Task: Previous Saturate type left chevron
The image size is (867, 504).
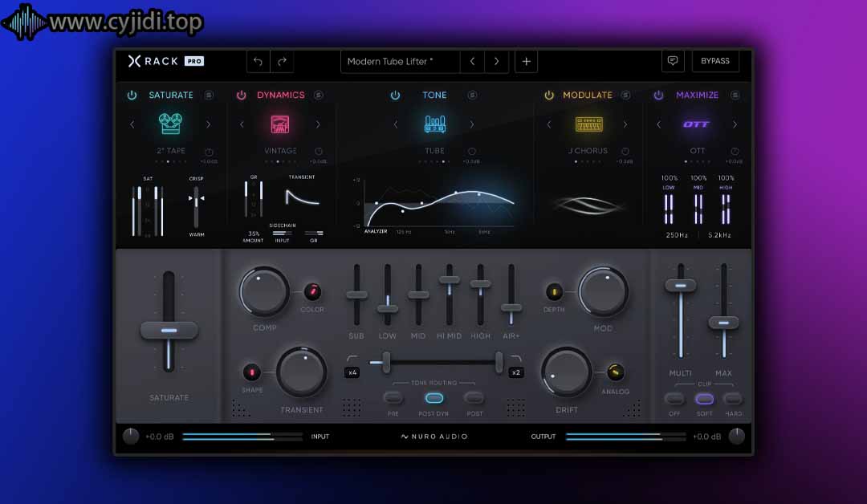Action: [132, 124]
